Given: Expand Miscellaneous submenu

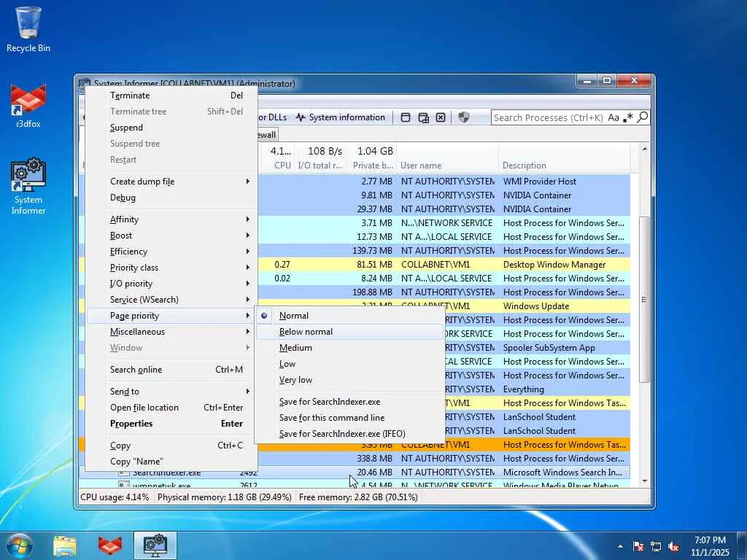Looking at the screenshot, I should pos(172,332).
